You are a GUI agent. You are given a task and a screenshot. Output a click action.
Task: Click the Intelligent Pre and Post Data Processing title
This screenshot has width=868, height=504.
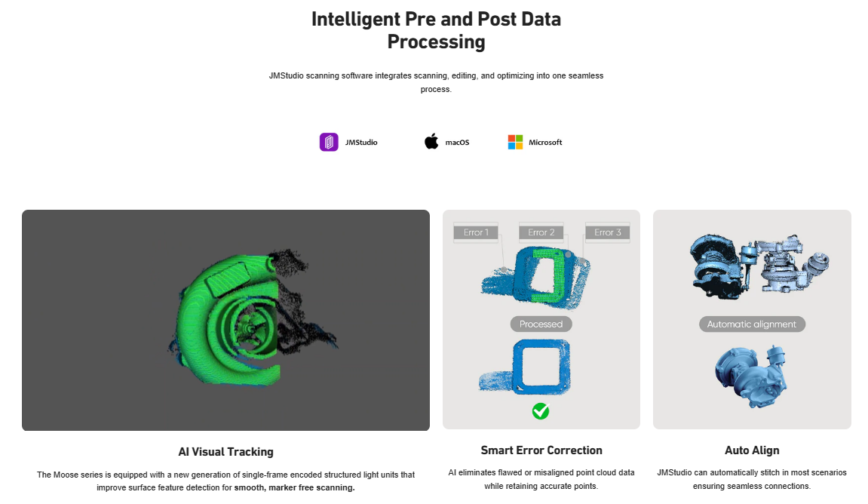click(x=436, y=30)
